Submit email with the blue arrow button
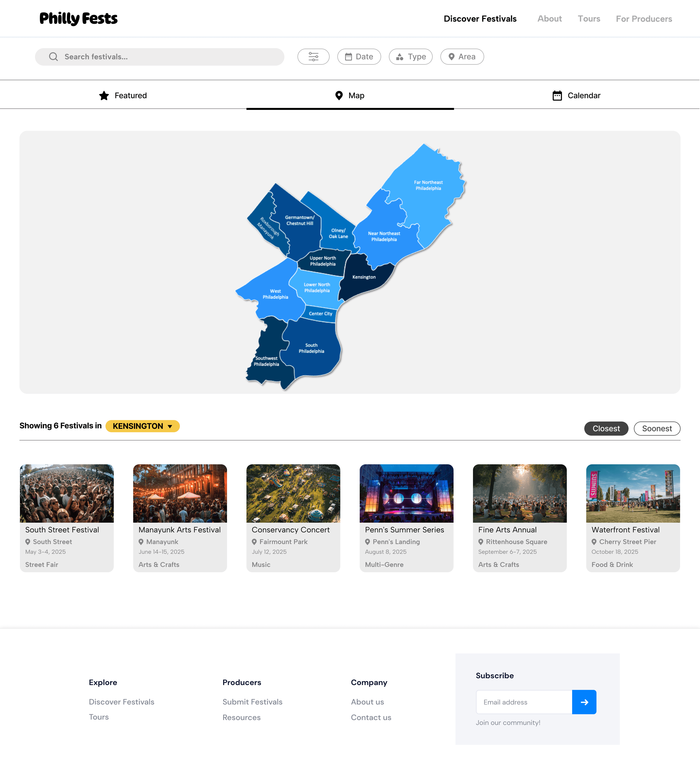The width and height of the screenshot is (700, 757). [x=584, y=702]
